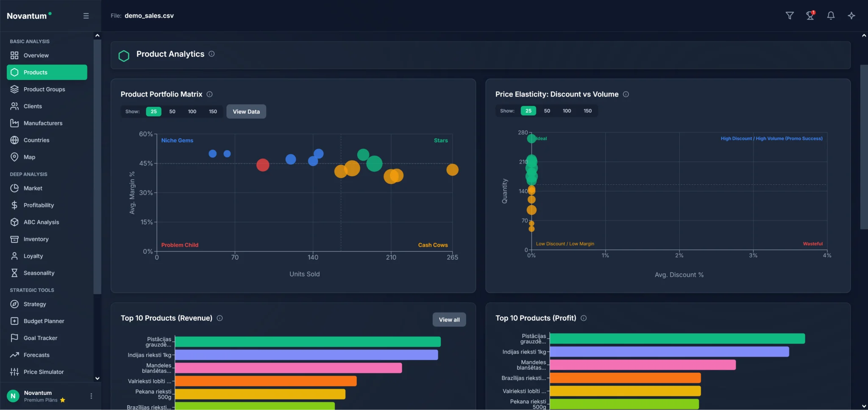Select 100 in Price Elasticity show options
The width and height of the screenshot is (868, 410).
coord(567,111)
